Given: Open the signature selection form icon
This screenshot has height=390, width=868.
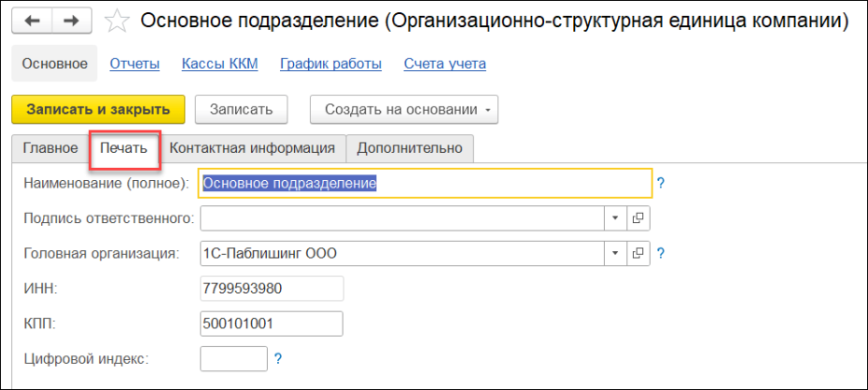Looking at the screenshot, I should [x=638, y=218].
